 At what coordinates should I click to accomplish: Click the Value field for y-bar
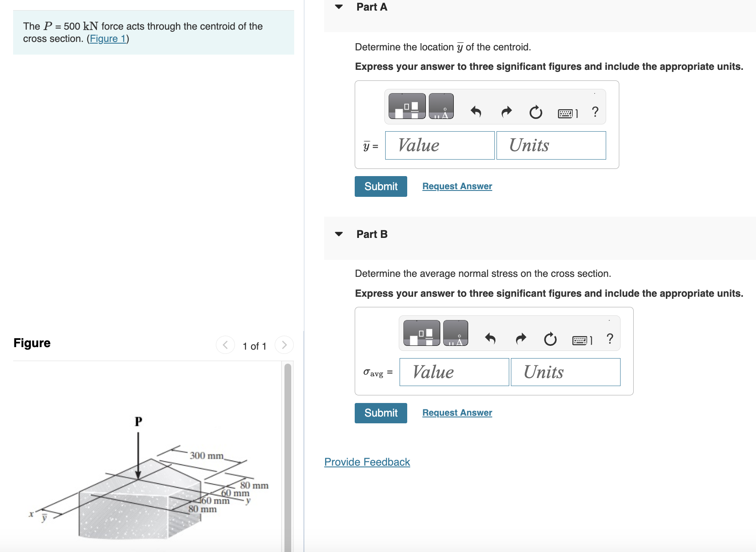[439, 145]
